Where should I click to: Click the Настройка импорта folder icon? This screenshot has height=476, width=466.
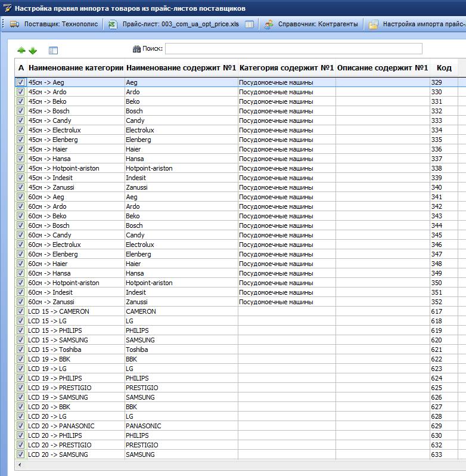(373, 24)
